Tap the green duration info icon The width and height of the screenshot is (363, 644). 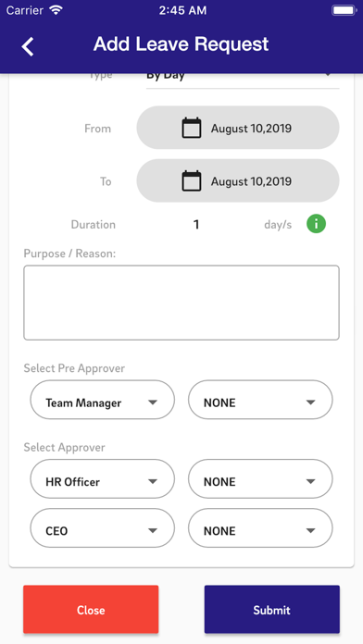(316, 224)
